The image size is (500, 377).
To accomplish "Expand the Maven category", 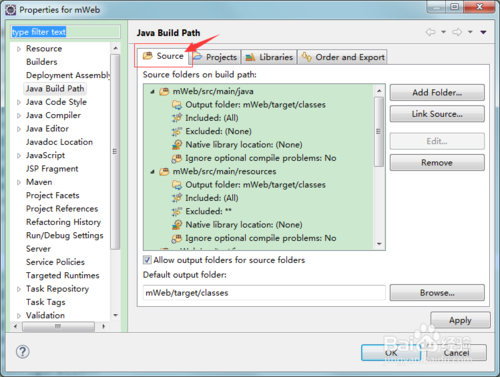I will click(19, 182).
